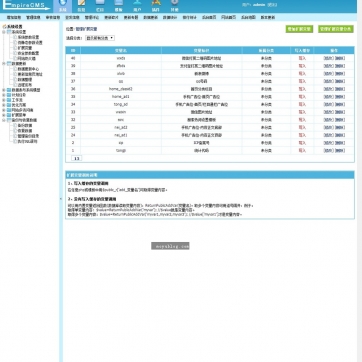
Task: Open the 模板 (Template) top navigation icon
Action: click(x=119, y=6)
